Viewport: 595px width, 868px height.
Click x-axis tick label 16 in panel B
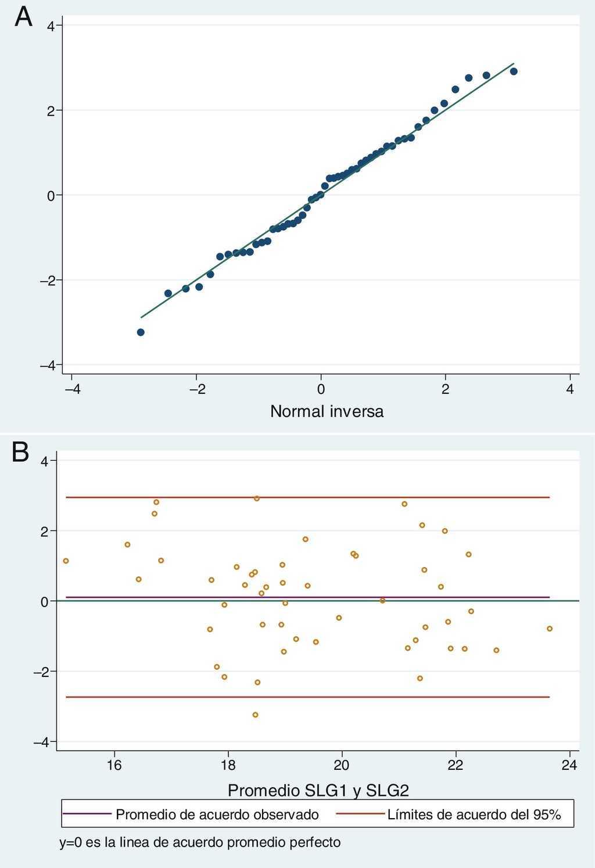pos(114,765)
